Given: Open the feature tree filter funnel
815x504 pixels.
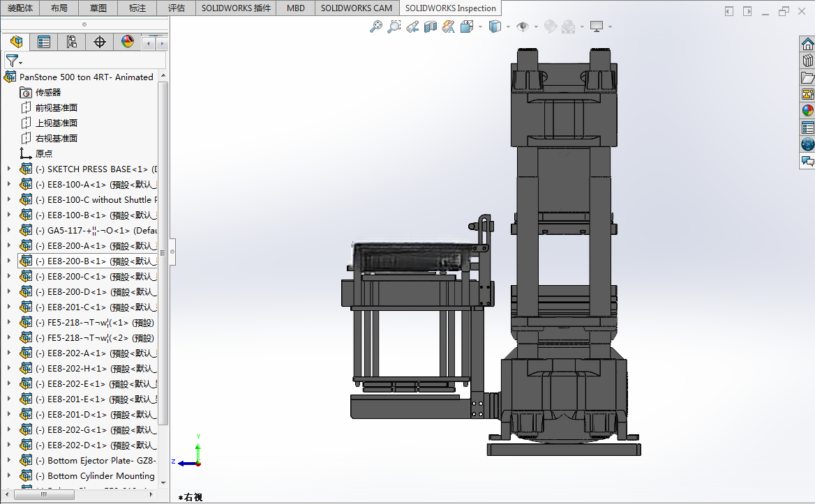Looking at the screenshot, I should [13, 61].
